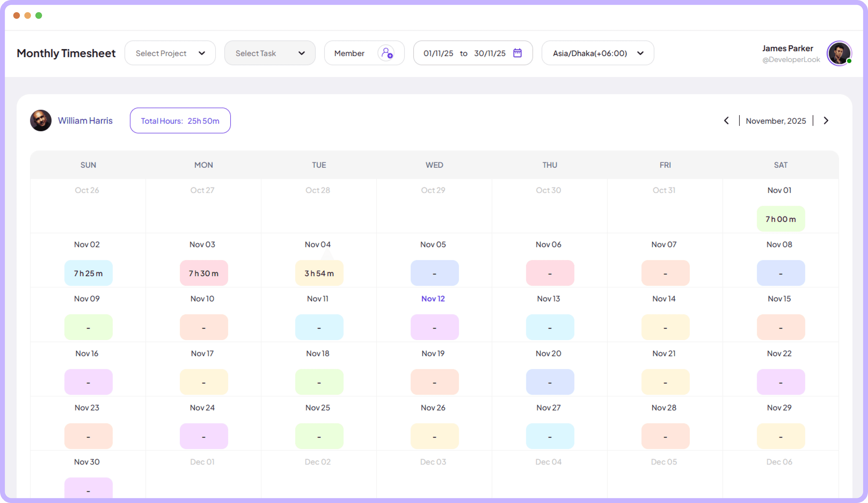This screenshot has height=503, width=868.
Task: Advance to December using the right chevron
Action: click(826, 120)
